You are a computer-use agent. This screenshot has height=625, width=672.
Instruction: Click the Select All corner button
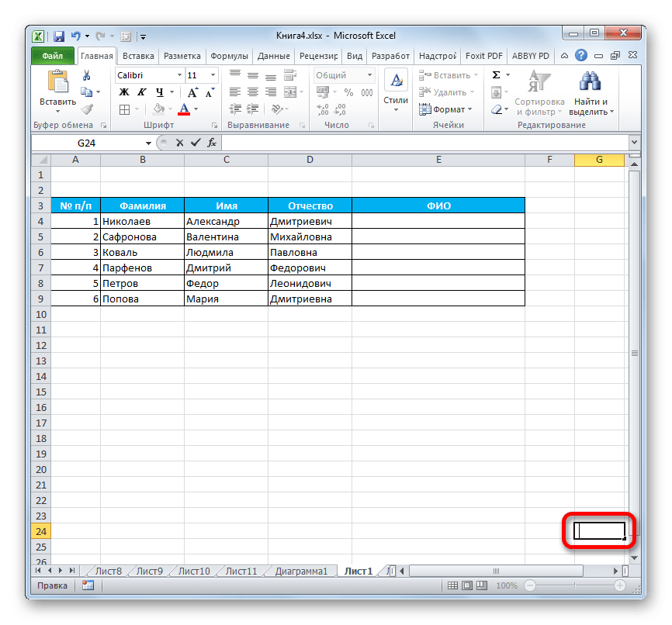point(41,160)
